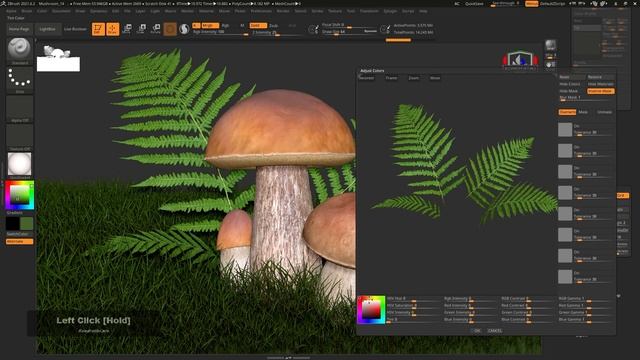
Task: Click the camera view head icon
Action: 520,60
